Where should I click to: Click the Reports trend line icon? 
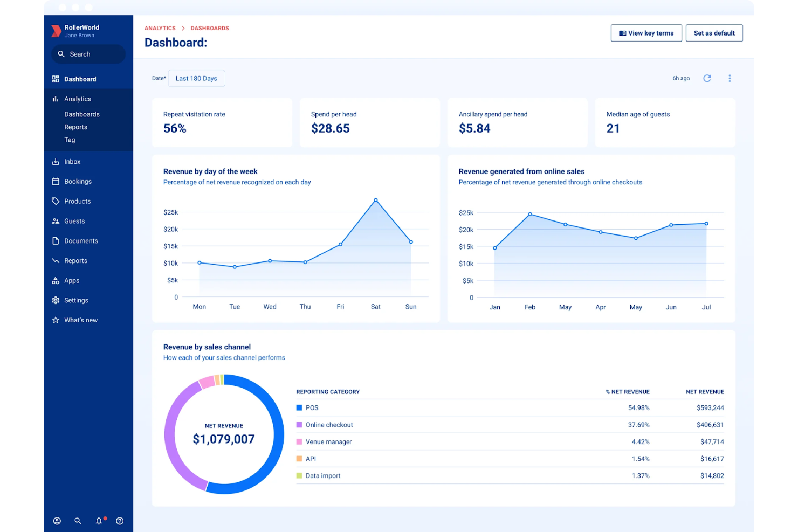[x=56, y=261]
